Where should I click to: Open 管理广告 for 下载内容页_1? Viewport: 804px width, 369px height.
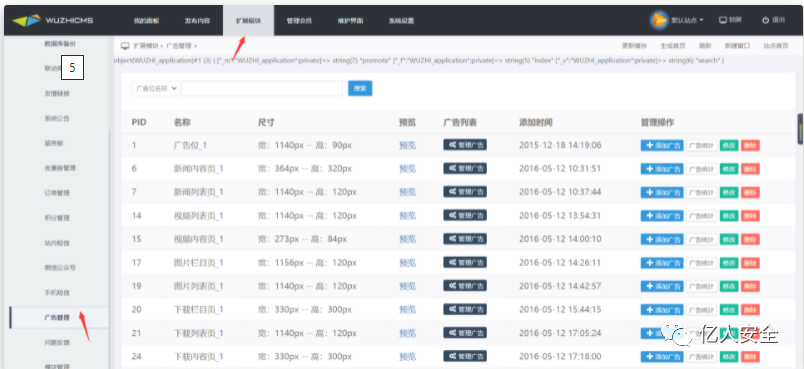[465, 356]
